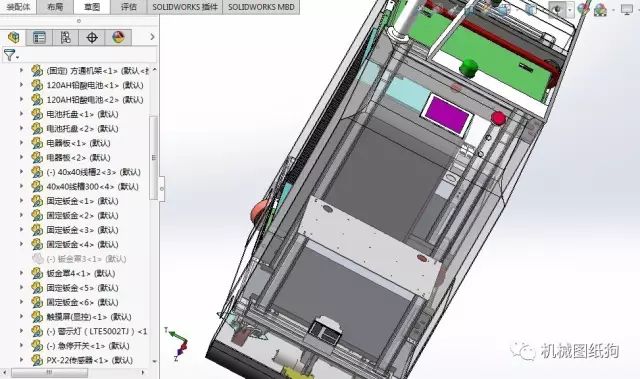Screen dimensions: 640x379
Task: Open the SOLIDWORKS 插件 tab
Action: click(185, 7)
